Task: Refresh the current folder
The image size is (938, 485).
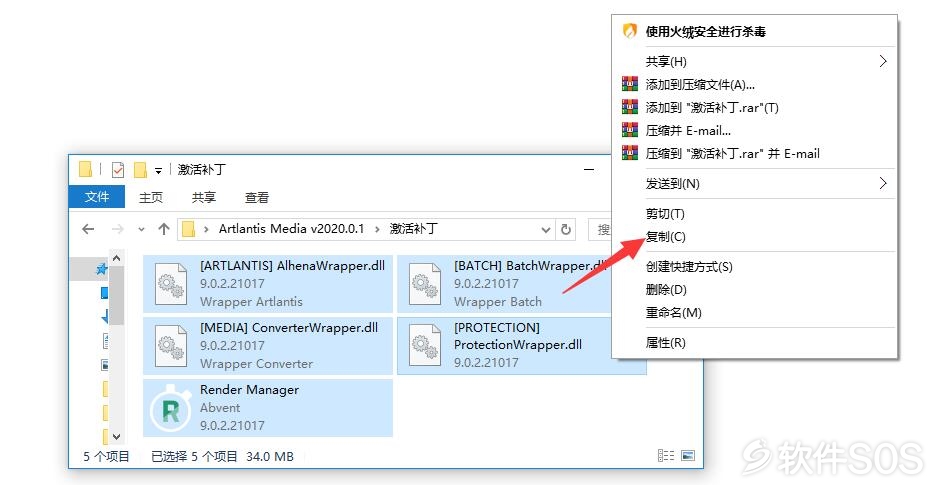Action: coord(565,229)
